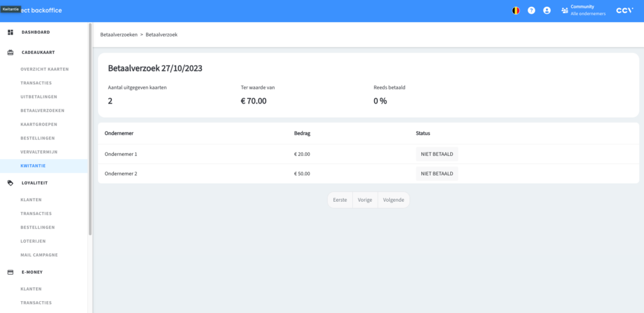The width and height of the screenshot is (644, 313).
Task: Click the Betaalverzoek 27/10/2023 heading
Action: (155, 69)
